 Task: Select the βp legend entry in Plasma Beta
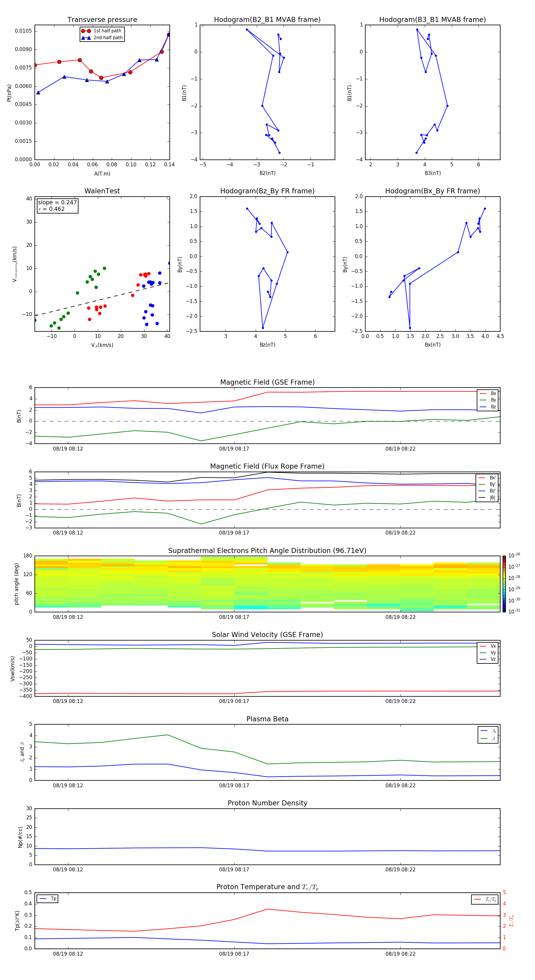click(489, 731)
